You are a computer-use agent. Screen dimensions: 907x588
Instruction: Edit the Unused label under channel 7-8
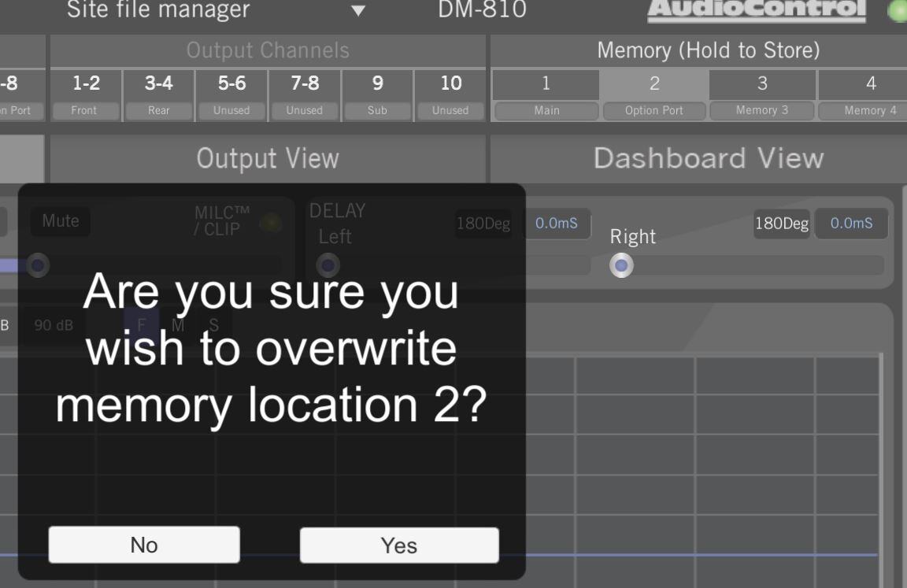(304, 110)
